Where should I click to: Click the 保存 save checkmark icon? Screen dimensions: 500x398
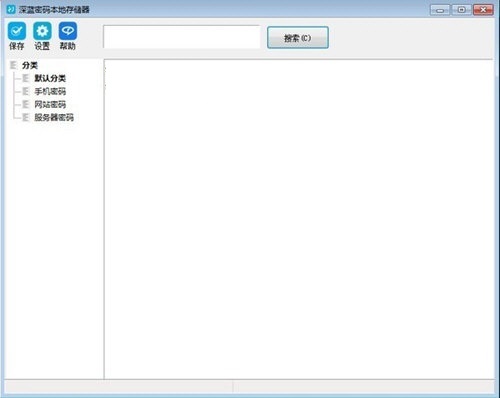coord(17,31)
